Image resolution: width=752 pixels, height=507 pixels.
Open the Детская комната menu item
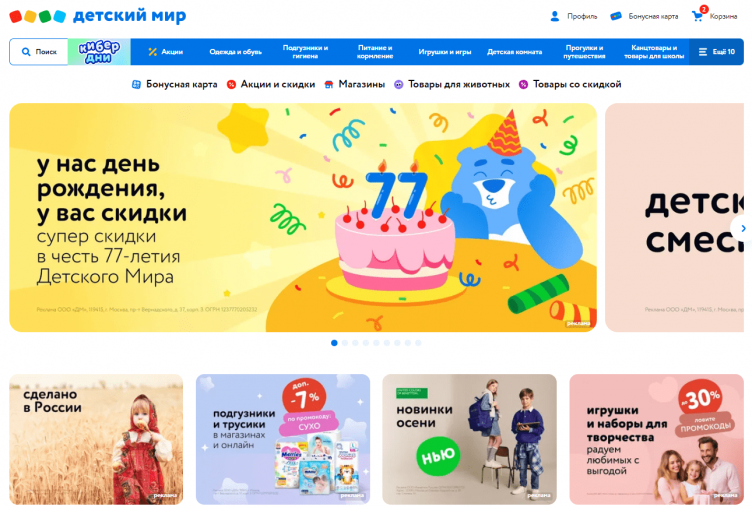coord(515,52)
